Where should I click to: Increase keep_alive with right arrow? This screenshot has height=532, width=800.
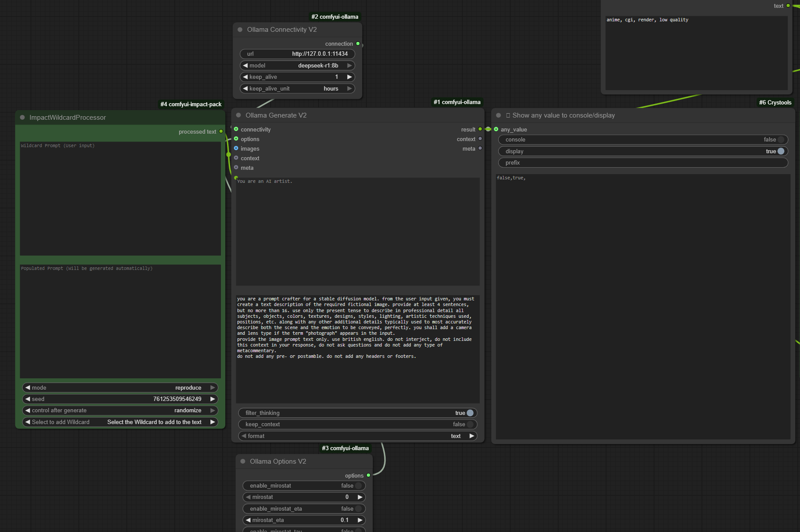click(x=349, y=77)
